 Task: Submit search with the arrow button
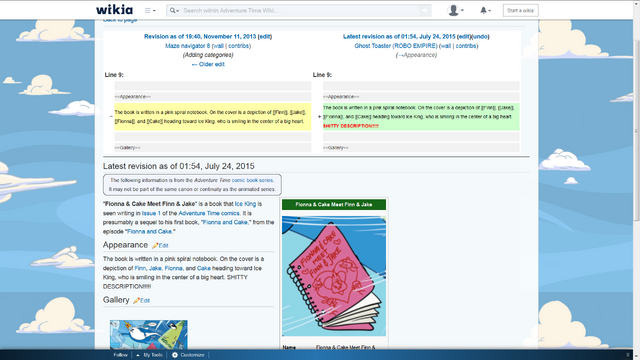tap(425, 10)
